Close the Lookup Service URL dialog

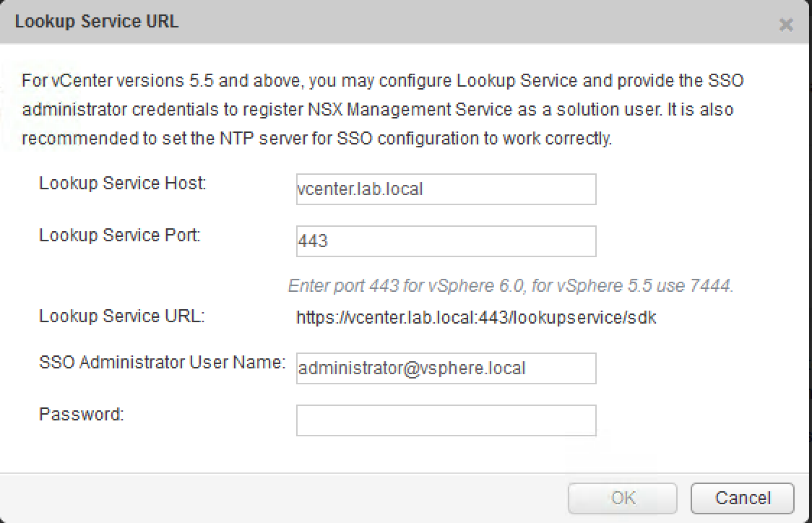(x=786, y=25)
